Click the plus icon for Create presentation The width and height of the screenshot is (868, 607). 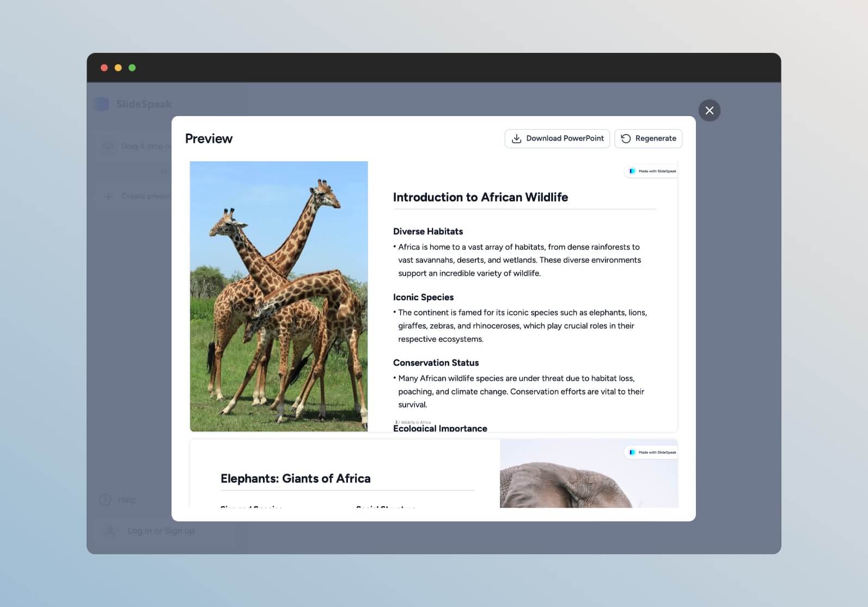pos(108,196)
